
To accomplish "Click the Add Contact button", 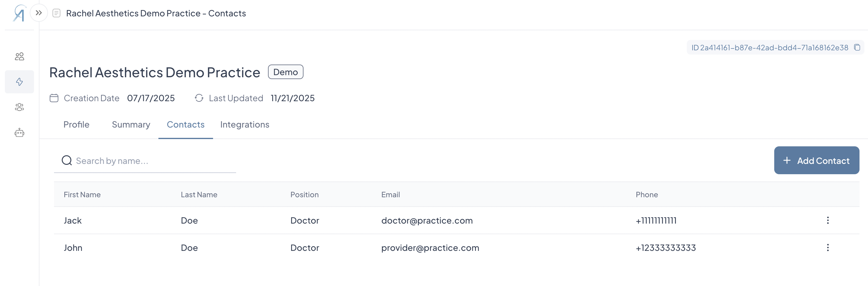I will tap(816, 161).
